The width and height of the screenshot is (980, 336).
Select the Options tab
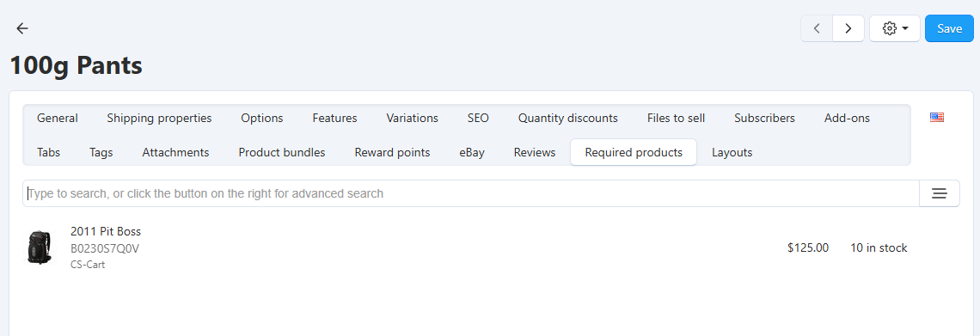click(262, 118)
